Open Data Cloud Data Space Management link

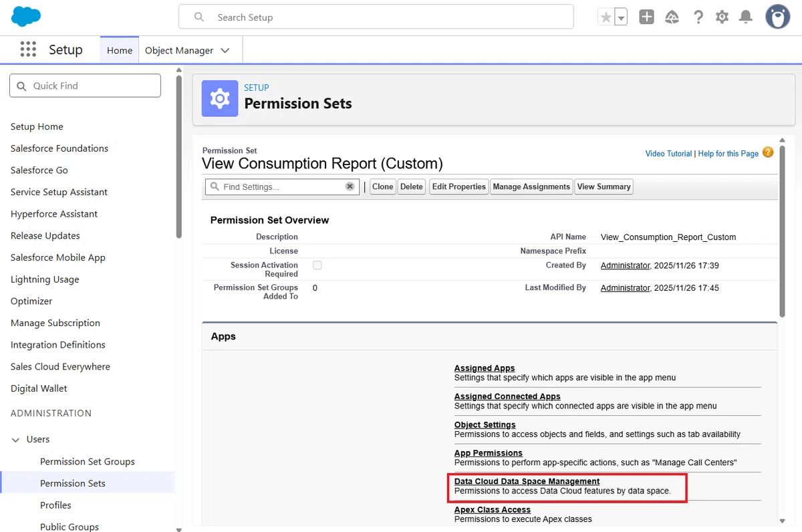click(x=527, y=481)
